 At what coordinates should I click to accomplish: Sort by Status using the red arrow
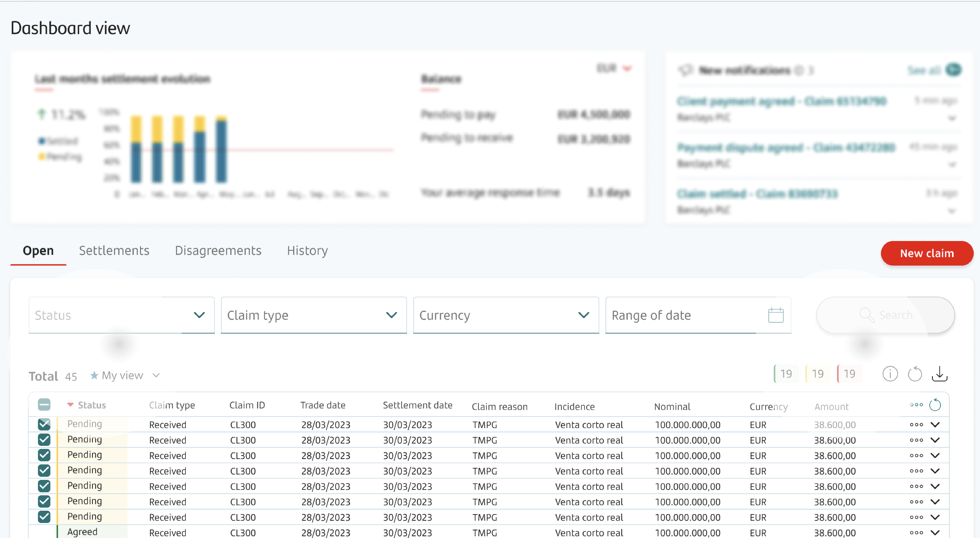click(x=70, y=405)
